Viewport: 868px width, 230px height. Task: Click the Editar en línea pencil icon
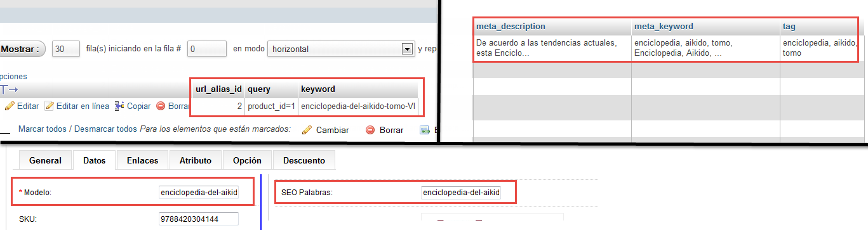click(x=49, y=106)
